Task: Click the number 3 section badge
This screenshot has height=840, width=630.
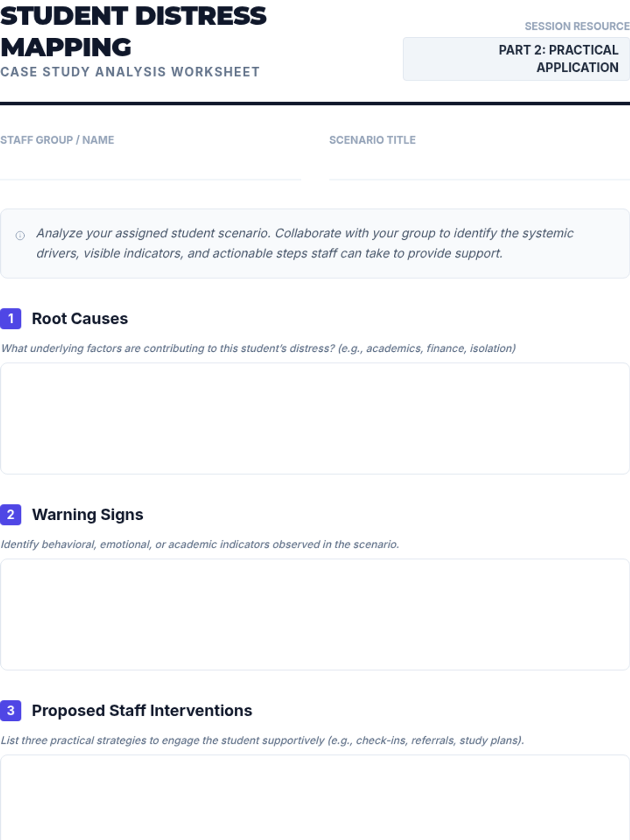Action: coord(10,710)
